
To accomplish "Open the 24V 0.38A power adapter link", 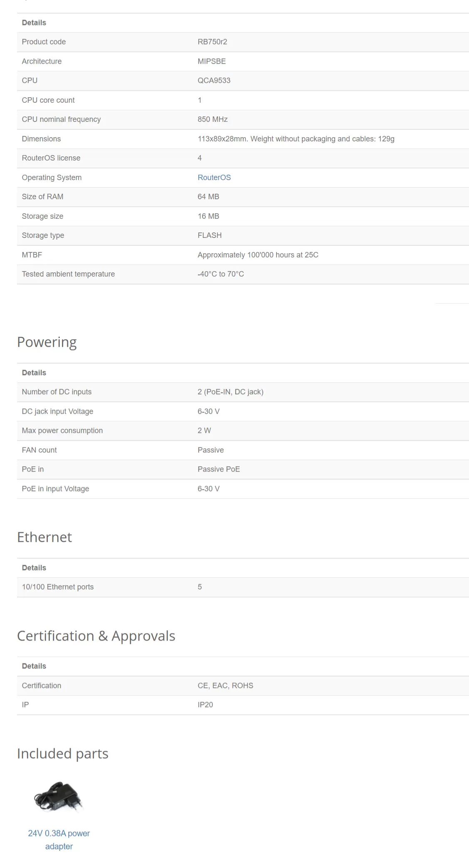I will 59,840.
